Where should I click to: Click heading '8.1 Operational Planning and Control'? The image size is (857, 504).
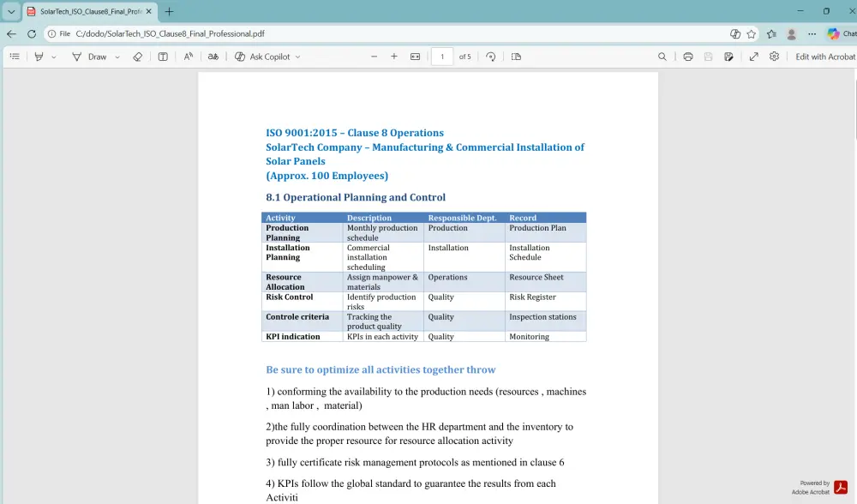coord(356,197)
